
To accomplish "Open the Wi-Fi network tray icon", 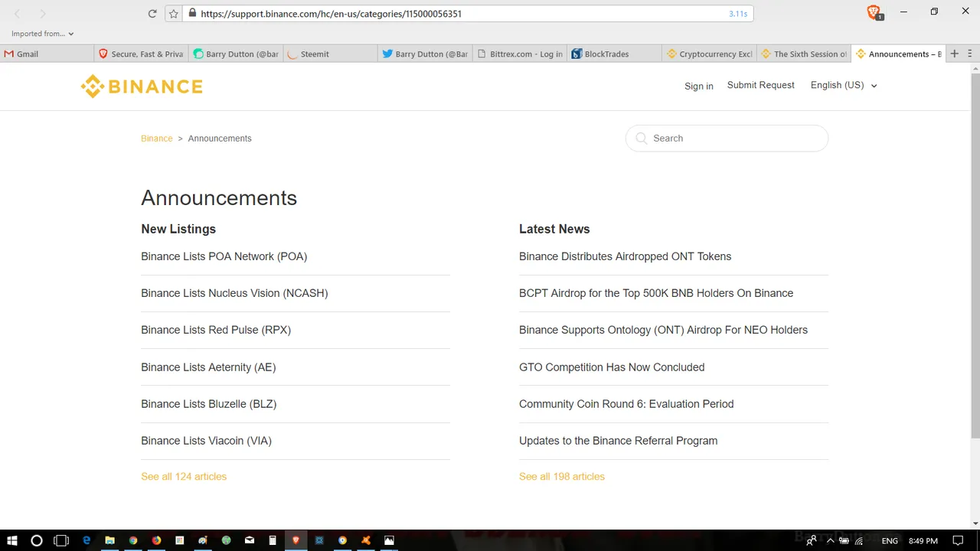I will [859, 541].
